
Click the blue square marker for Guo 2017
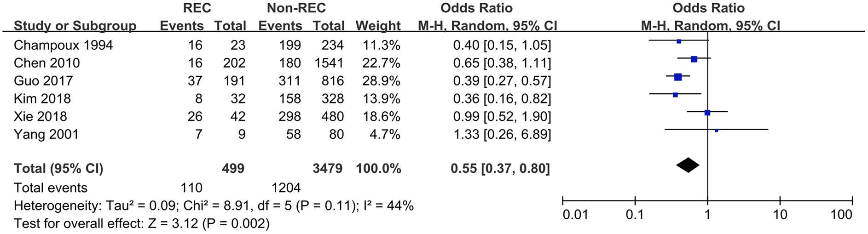coord(678,77)
